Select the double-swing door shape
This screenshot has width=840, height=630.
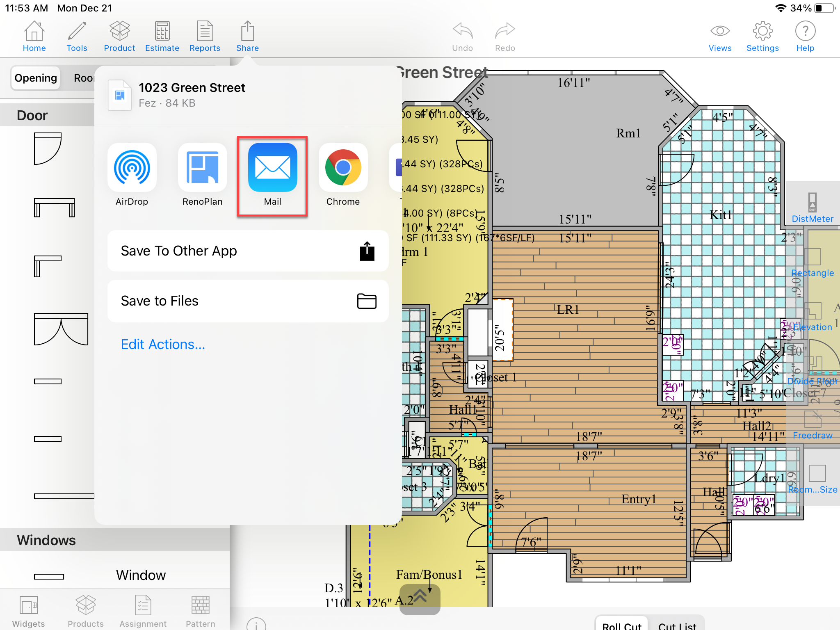click(x=61, y=329)
